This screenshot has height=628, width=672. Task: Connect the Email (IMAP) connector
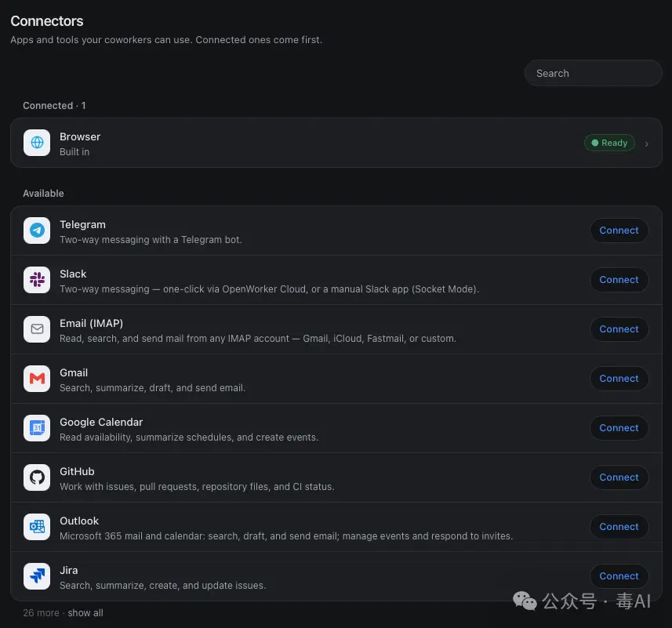[x=619, y=329]
